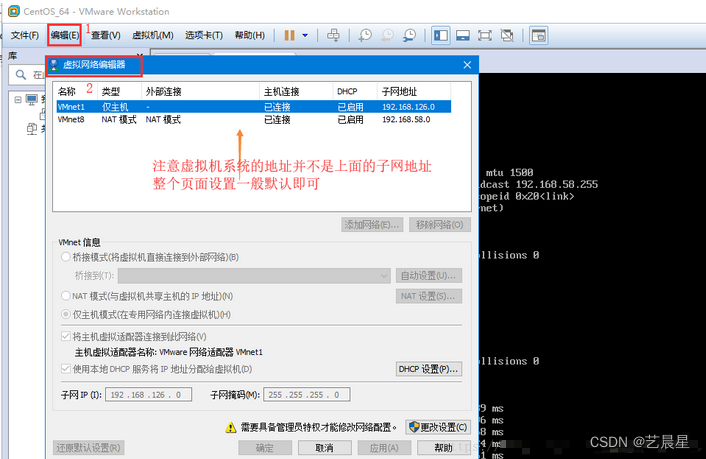706x459 pixels.
Task: Close the 虚拟网络编辑器 dialog
Action: [x=467, y=65]
